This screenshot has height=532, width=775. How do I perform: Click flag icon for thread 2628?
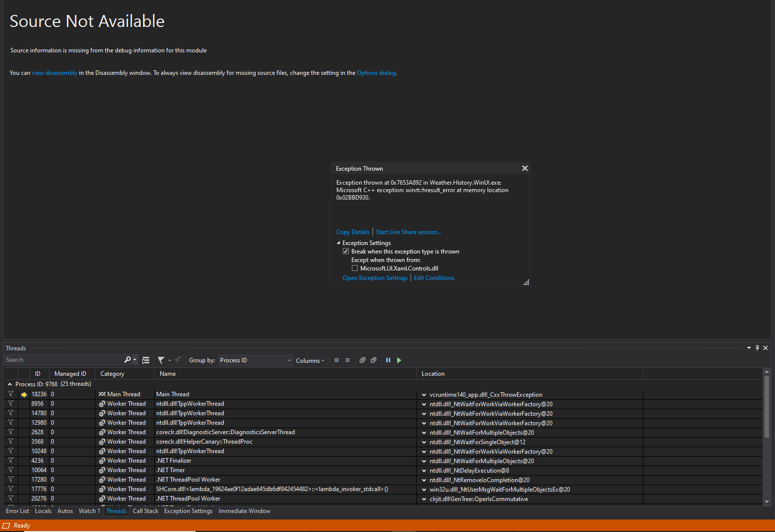(x=10, y=432)
